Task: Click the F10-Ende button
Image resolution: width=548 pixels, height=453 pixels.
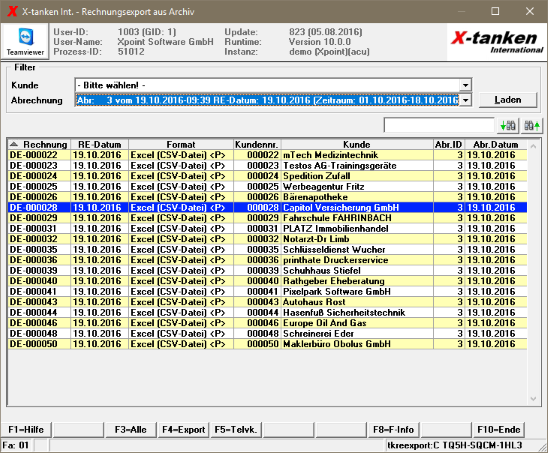Action: pos(499,430)
